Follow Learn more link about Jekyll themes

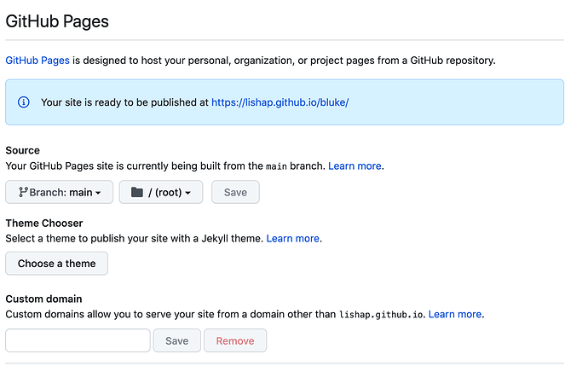pos(293,238)
